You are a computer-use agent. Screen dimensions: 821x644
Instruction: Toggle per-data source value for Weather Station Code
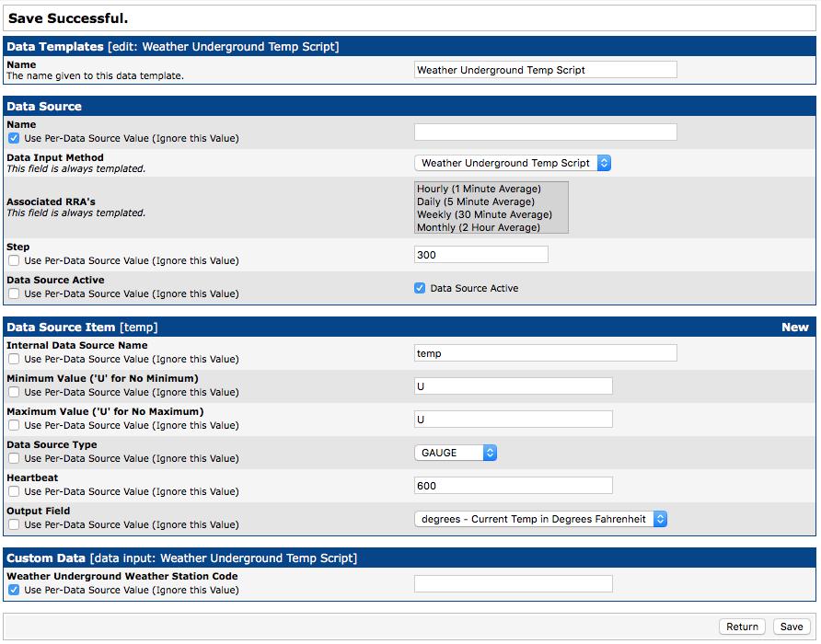click(14, 590)
